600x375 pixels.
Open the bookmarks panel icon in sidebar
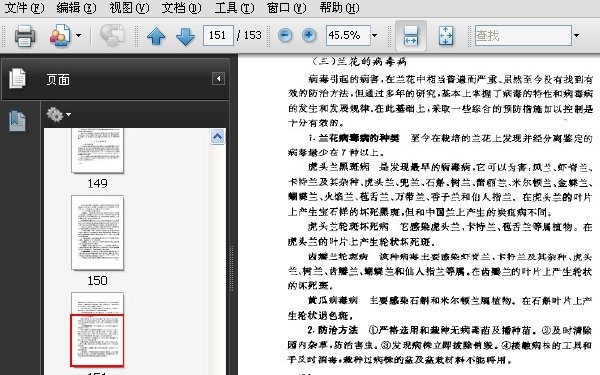pos(17,121)
